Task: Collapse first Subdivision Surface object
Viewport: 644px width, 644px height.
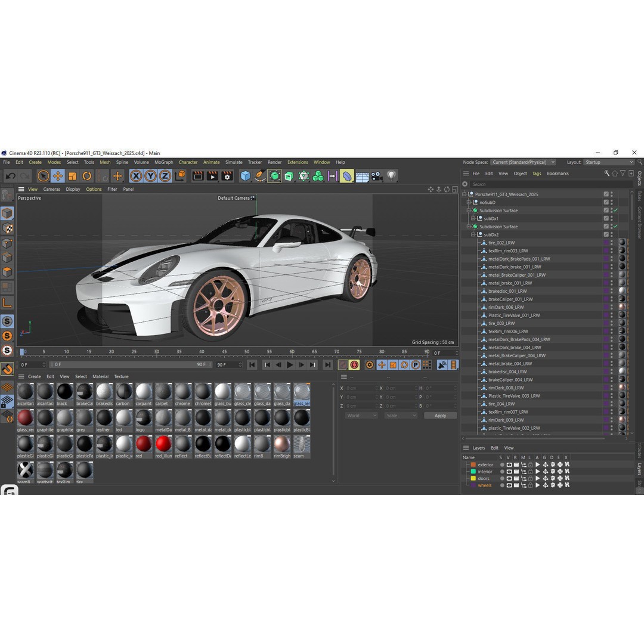Action: [x=469, y=210]
